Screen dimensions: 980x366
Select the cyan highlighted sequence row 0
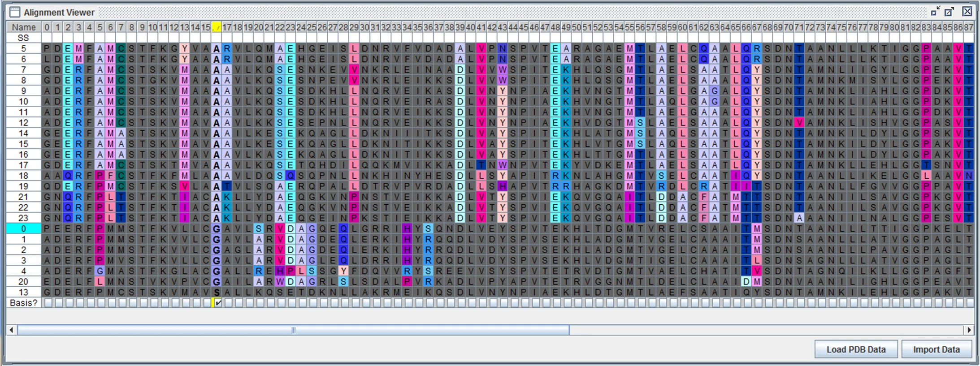point(24,229)
